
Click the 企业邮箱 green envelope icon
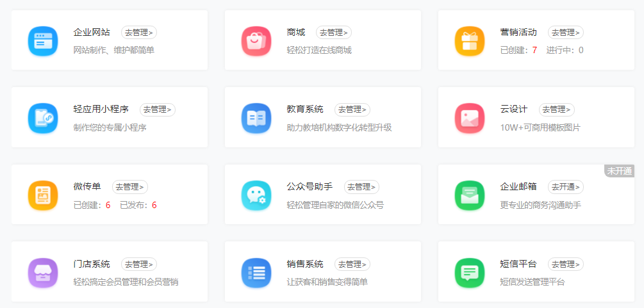470,195
